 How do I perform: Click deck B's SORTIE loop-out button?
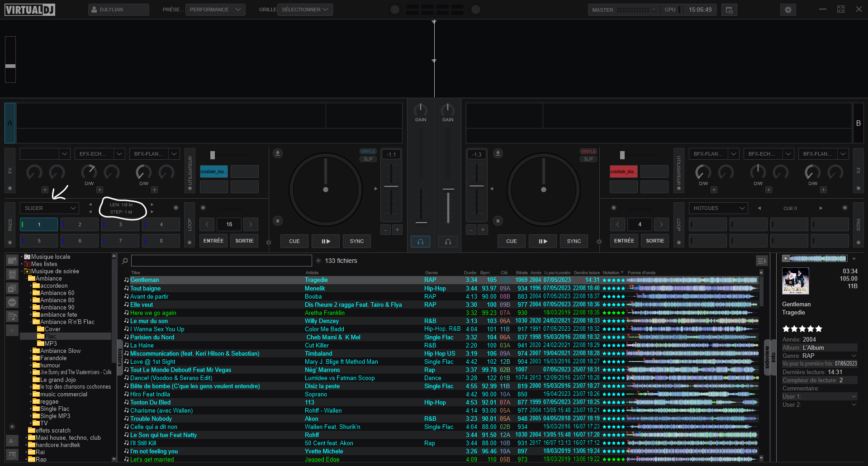tap(655, 241)
